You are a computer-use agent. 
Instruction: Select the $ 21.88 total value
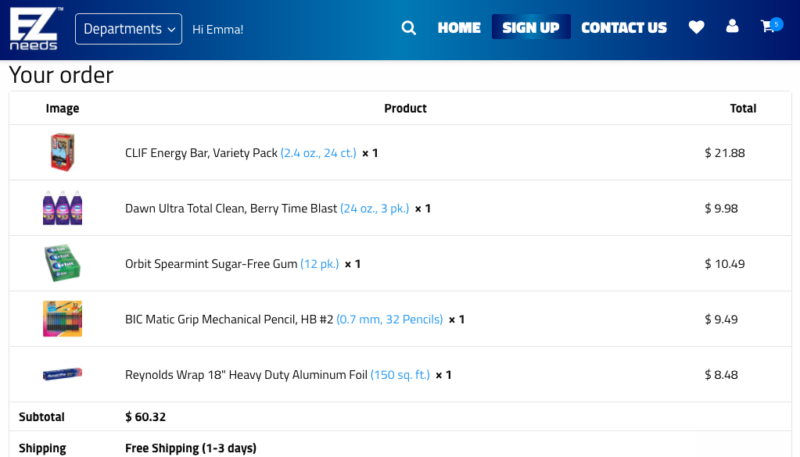coord(724,153)
